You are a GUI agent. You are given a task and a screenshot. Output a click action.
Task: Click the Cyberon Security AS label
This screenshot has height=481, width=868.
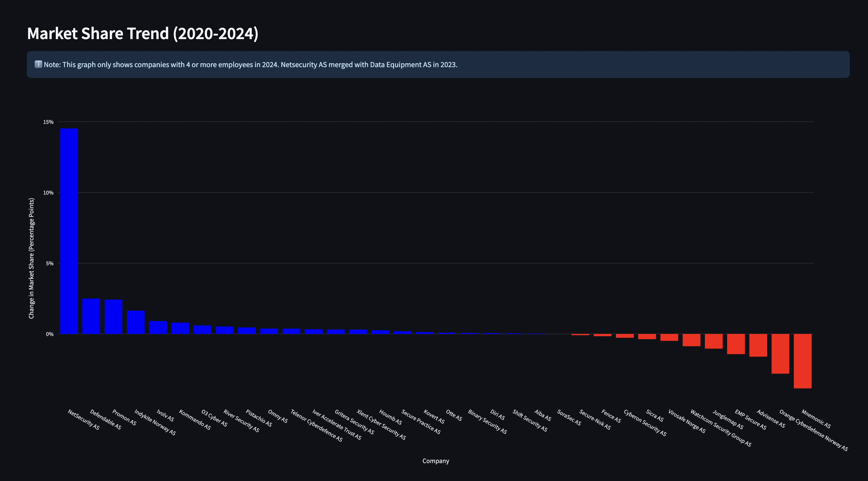click(645, 423)
